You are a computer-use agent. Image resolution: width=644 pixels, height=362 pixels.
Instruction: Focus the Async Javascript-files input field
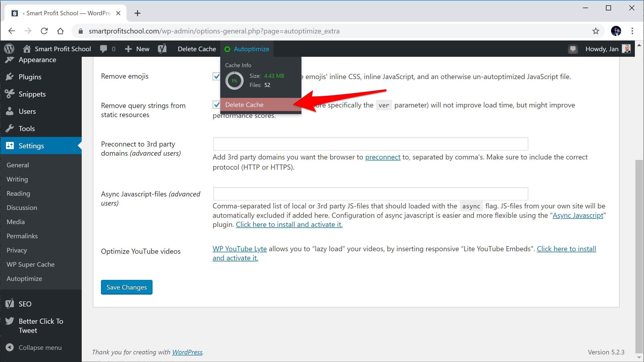click(370, 194)
